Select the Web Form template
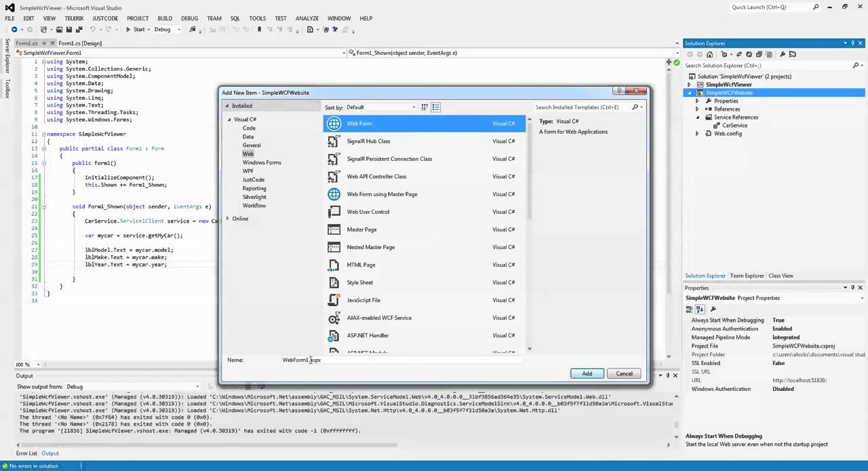The width and height of the screenshot is (868, 471). click(424, 124)
